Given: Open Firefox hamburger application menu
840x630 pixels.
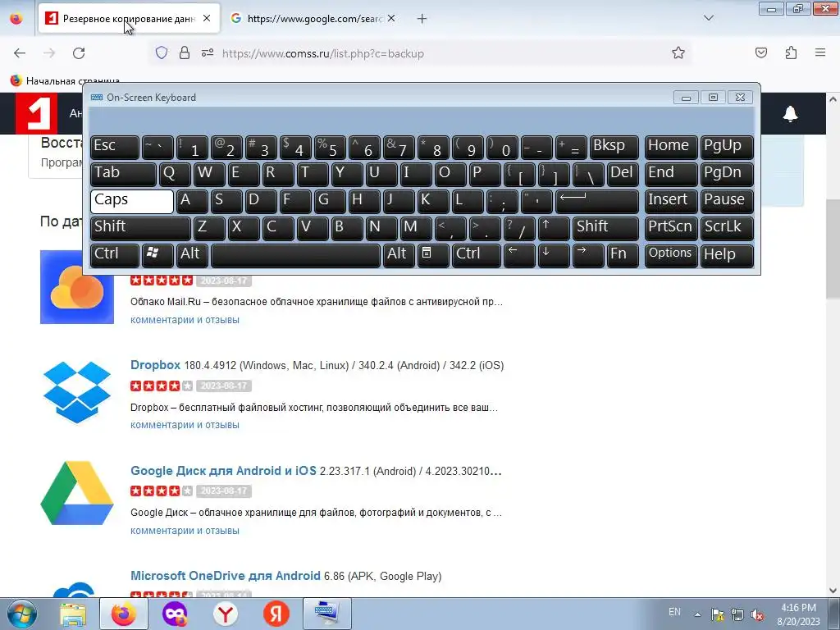Looking at the screenshot, I should pos(820,52).
